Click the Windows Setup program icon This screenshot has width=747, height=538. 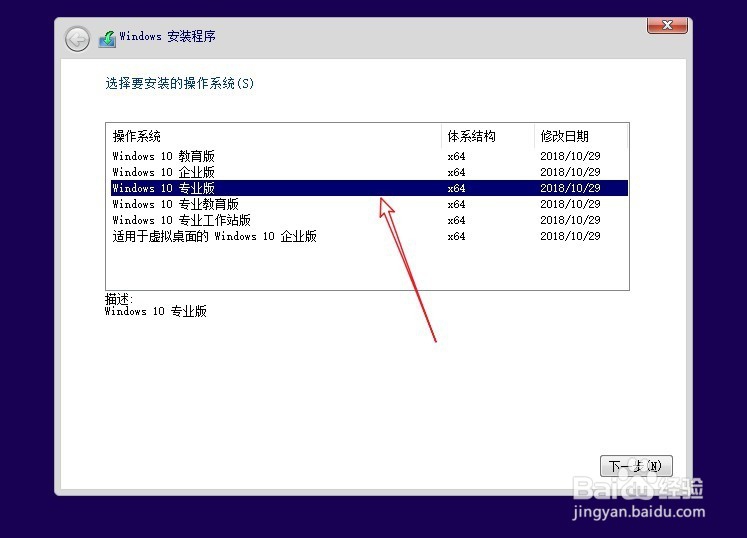tap(107, 39)
